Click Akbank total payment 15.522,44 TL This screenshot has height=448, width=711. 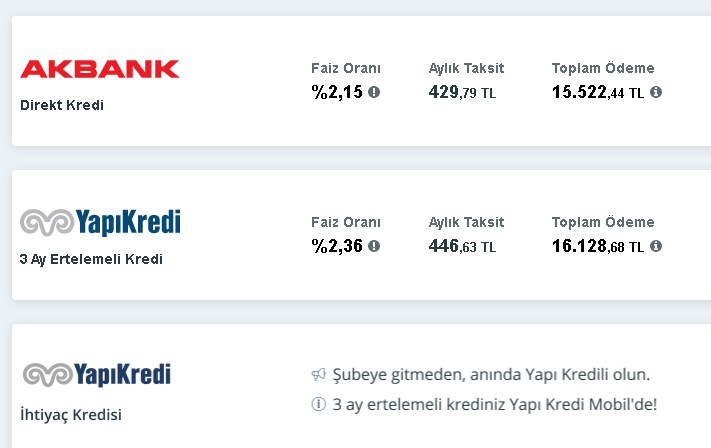(x=598, y=93)
